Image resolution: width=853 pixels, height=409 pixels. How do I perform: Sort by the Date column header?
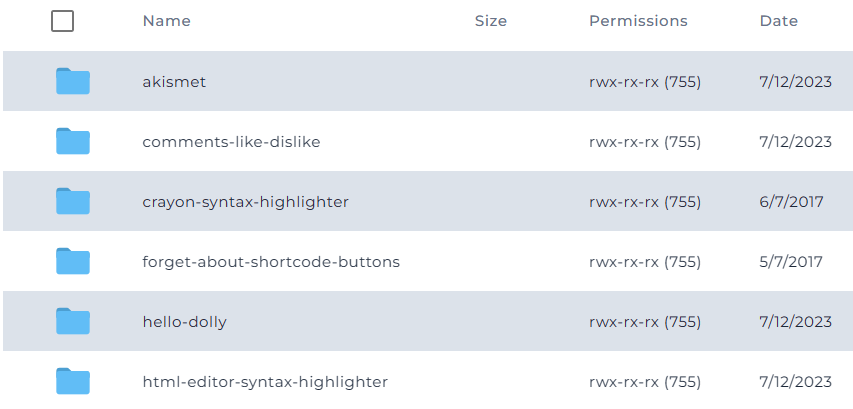pos(778,21)
